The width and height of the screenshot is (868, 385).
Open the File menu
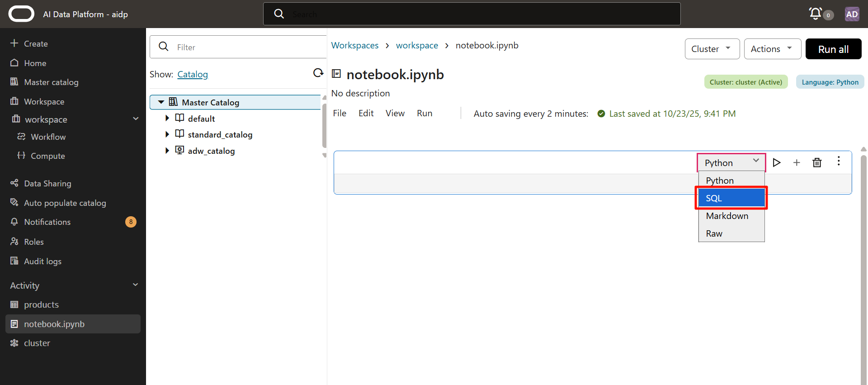click(340, 113)
